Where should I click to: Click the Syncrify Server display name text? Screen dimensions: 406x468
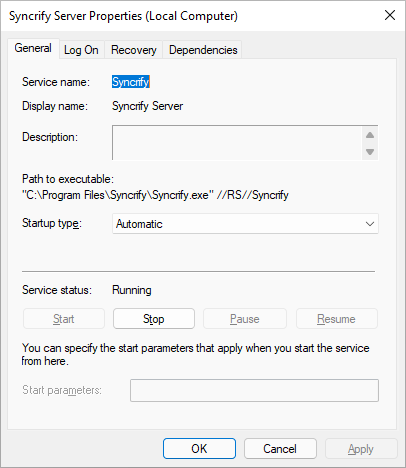pos(147,106)
